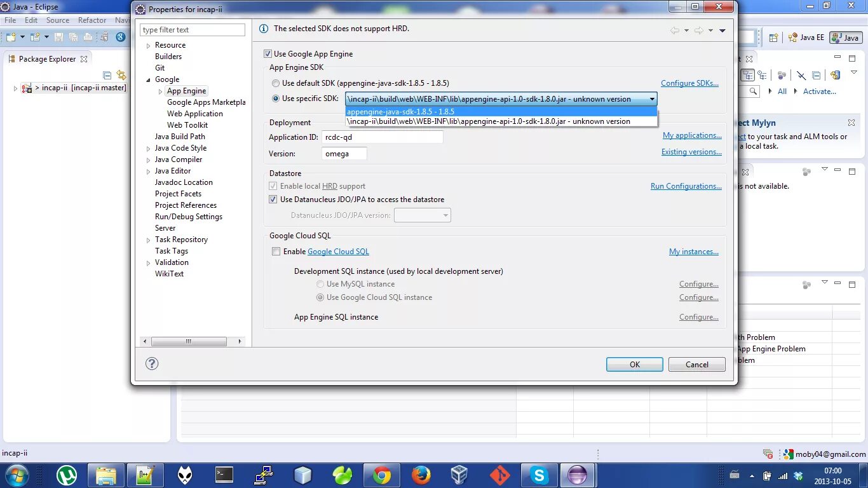Select Java Build Path in tree
Screen dimensions: 868x488
180,137
